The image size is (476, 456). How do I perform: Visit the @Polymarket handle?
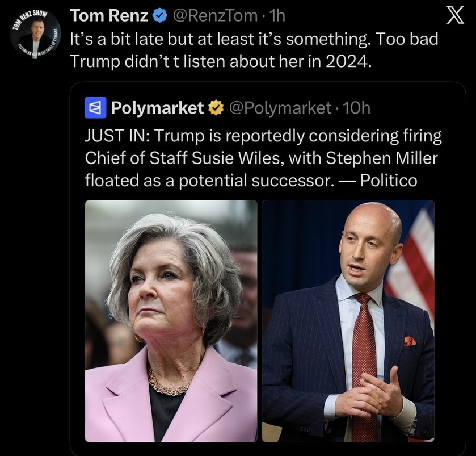coord(280,108)
